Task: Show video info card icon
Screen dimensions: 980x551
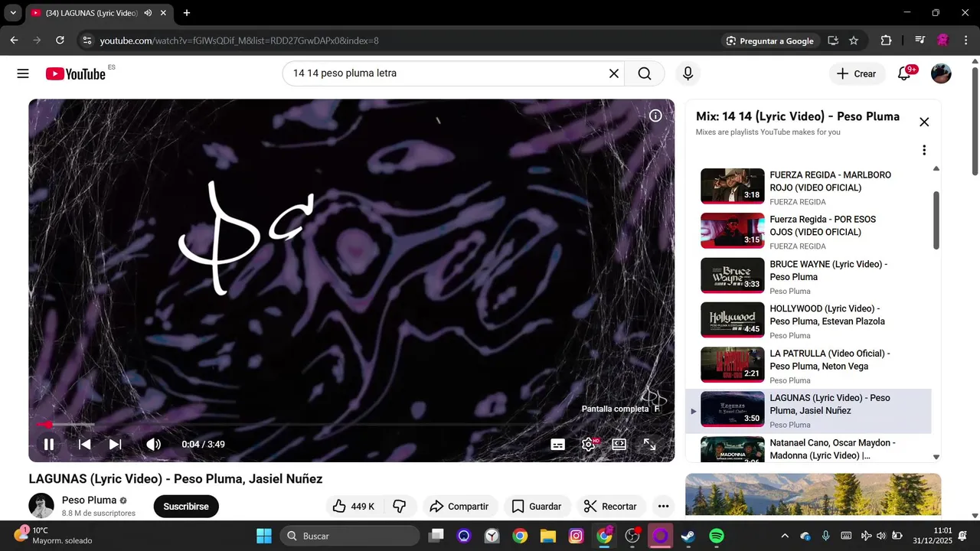Action: tap(655, 116)
